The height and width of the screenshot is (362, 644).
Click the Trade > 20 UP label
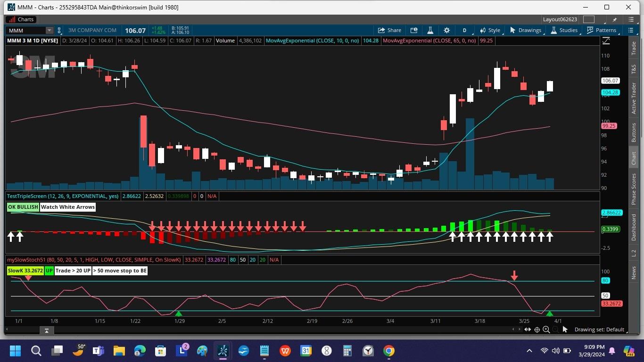pyautogui.click(x=73, y=271)
